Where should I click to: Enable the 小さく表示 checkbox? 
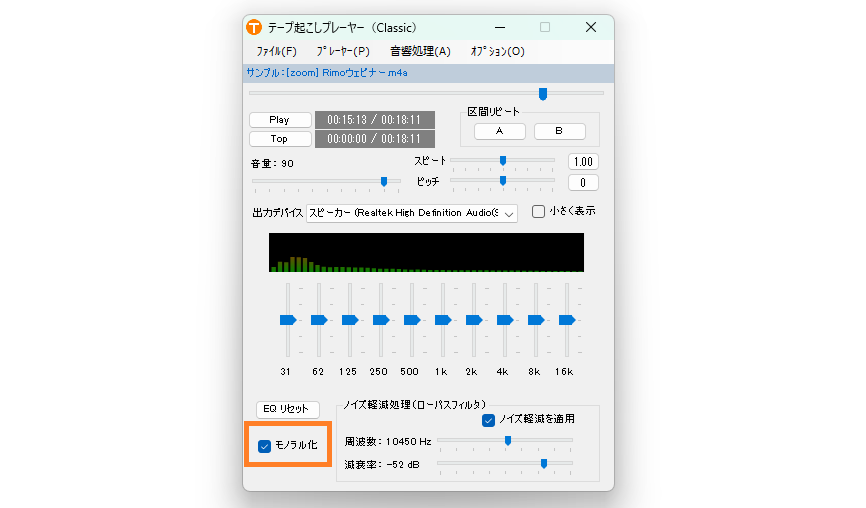pyautogui.click(x=538, y=211)
